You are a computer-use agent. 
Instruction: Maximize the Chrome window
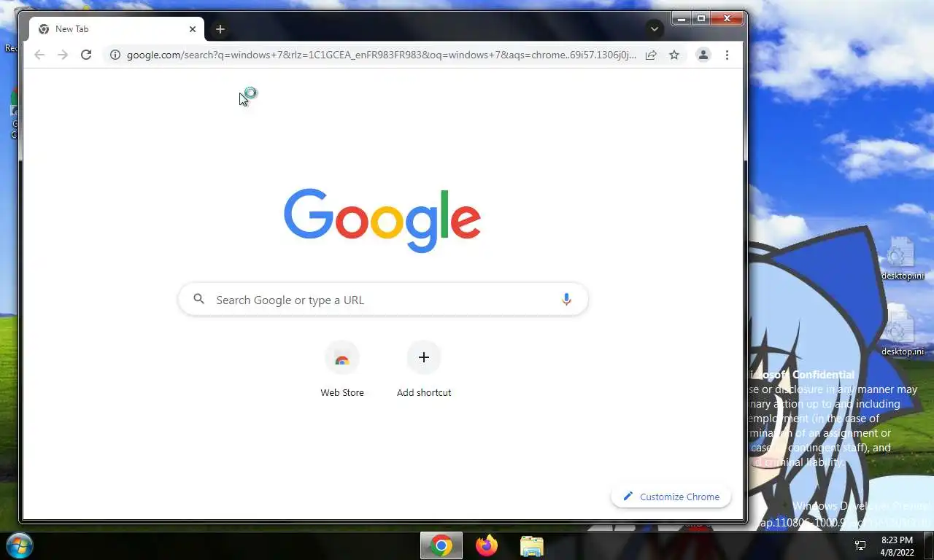click(701, 18)
